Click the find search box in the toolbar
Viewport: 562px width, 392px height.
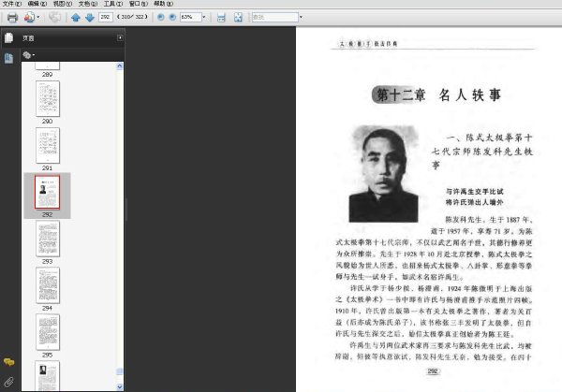tap(274, 17)
